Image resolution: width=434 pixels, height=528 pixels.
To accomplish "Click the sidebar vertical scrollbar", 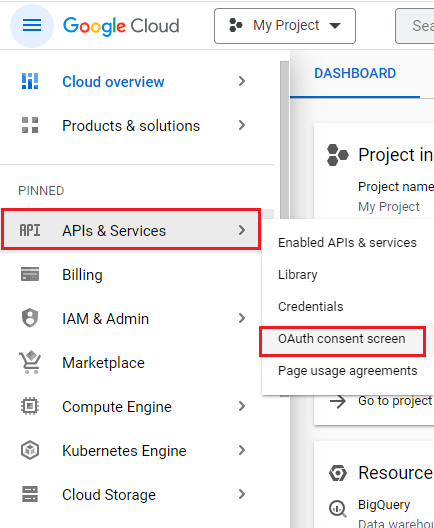I will [285, 141].
